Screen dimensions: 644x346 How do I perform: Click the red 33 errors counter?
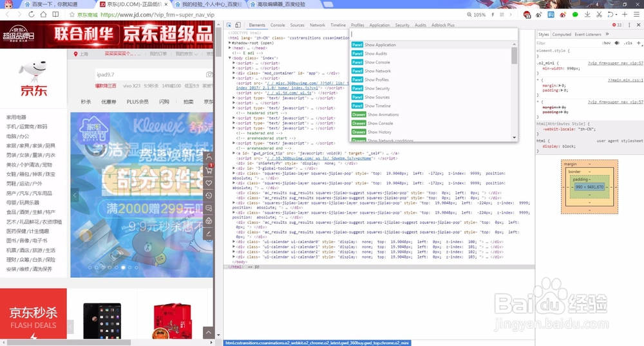617,25
